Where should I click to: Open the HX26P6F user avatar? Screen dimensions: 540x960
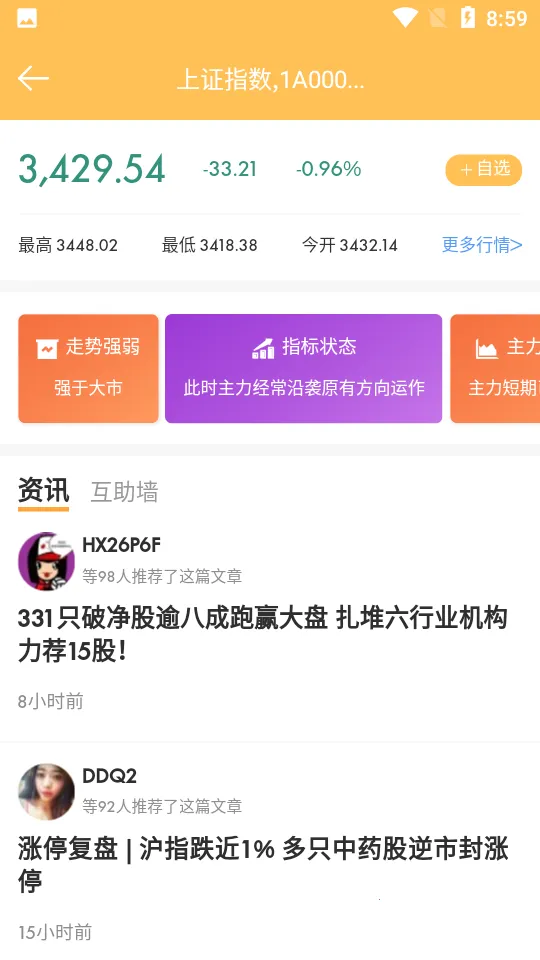tap(47, 561)
